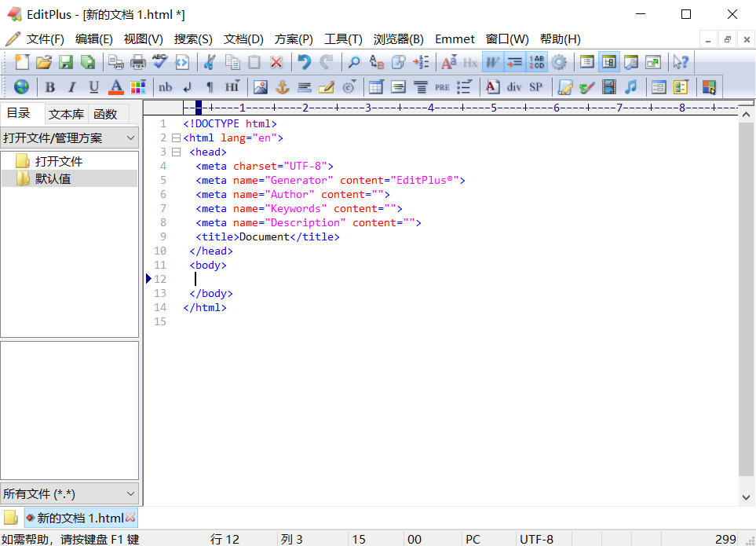The width and height of the screenshot is (756, 546).
Task: Open the 搜索(S) menu
Action: (x=193, y=39)
